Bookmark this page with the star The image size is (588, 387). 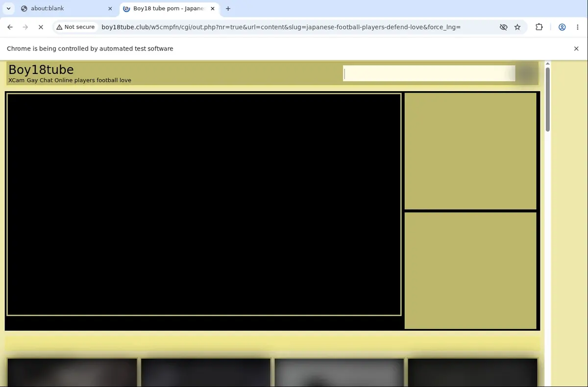pyautogui.click(x=517, y=27)
